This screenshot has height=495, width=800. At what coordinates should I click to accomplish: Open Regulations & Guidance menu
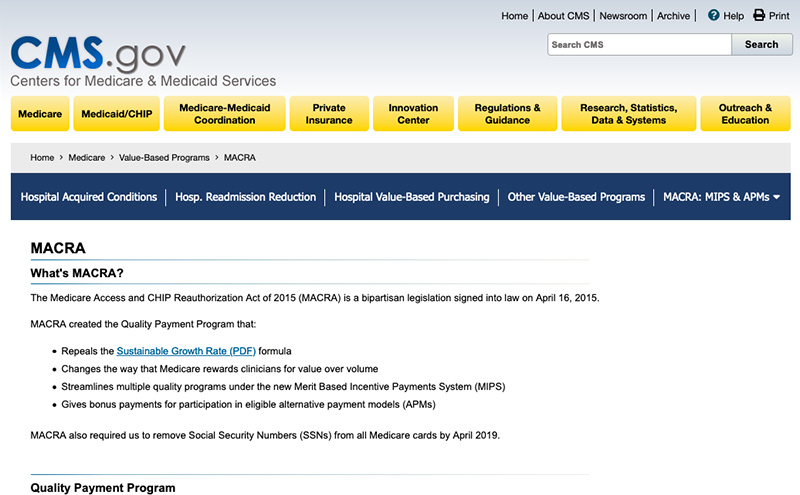point(507,114)
